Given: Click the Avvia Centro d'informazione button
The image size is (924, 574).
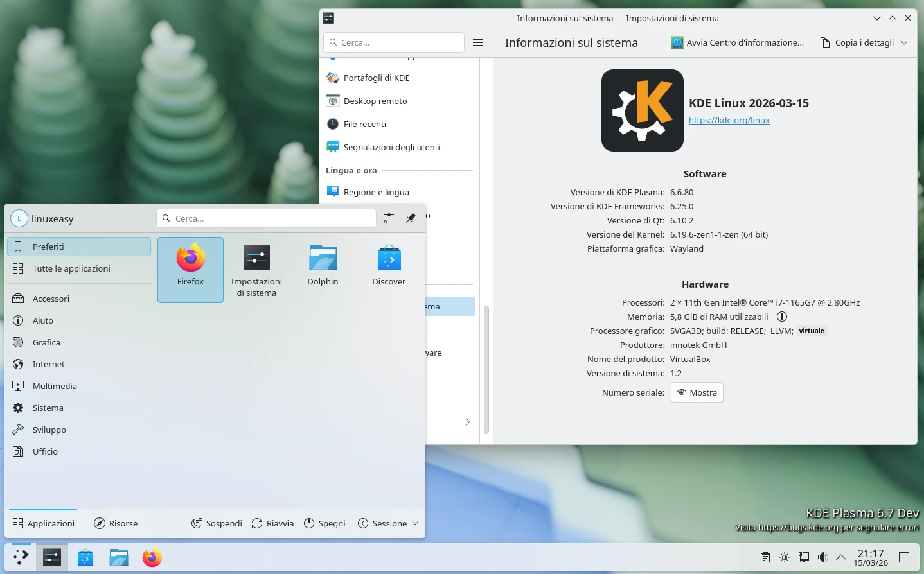Looking at the screenshot, I should point(738,42).
